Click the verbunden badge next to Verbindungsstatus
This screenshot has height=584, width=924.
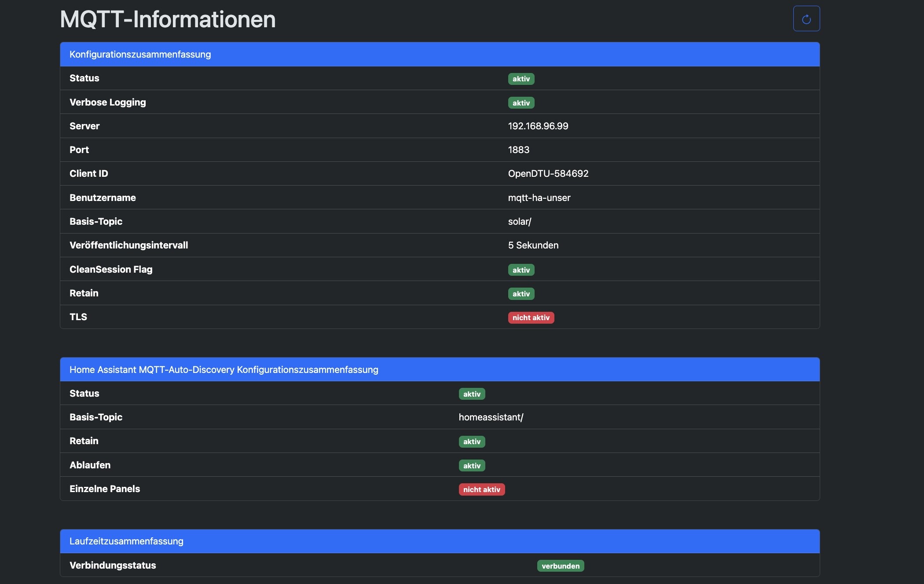[561, 566]
